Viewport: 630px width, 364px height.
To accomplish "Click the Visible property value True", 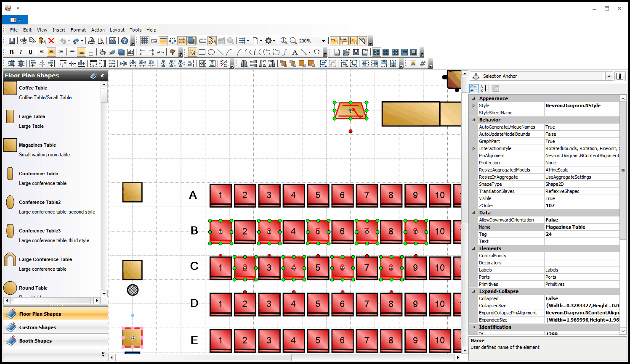I will (582, 198).
